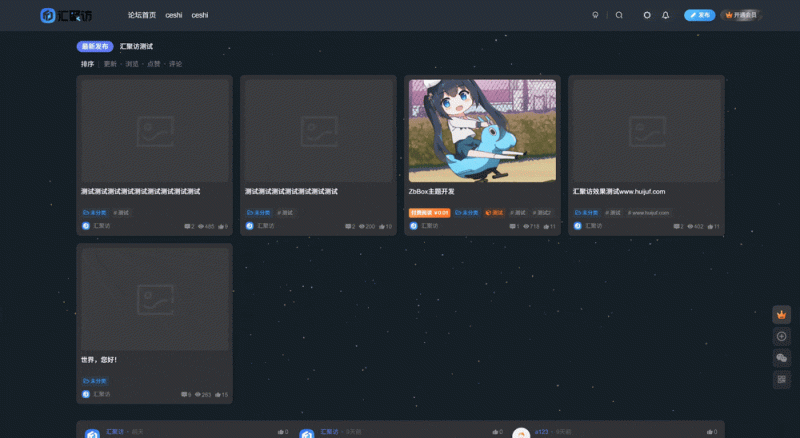Click the 开通会员 membership button
The width and height of the screenshot is (800, 438).
(x=740, y=15)
